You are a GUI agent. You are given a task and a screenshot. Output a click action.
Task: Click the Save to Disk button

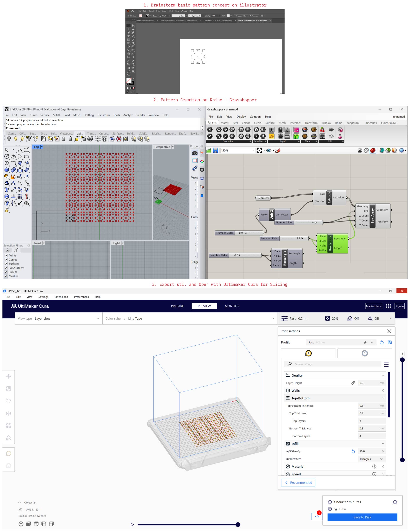pyautogui.click(x=362, y=517)
